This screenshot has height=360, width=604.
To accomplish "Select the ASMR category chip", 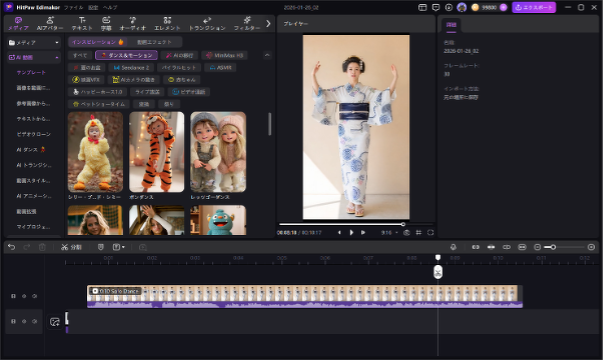I will point(220,68).
